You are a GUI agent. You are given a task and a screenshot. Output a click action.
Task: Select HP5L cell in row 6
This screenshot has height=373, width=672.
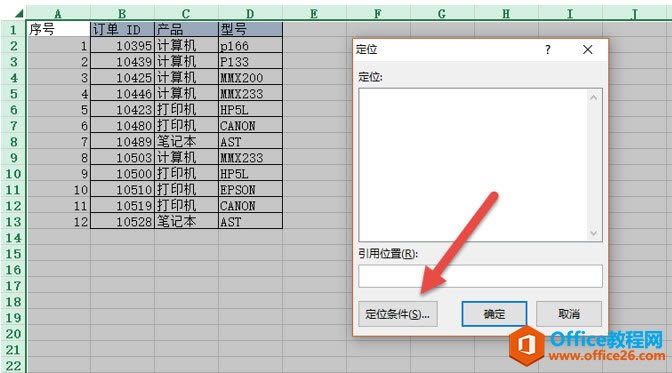[250, 109]
